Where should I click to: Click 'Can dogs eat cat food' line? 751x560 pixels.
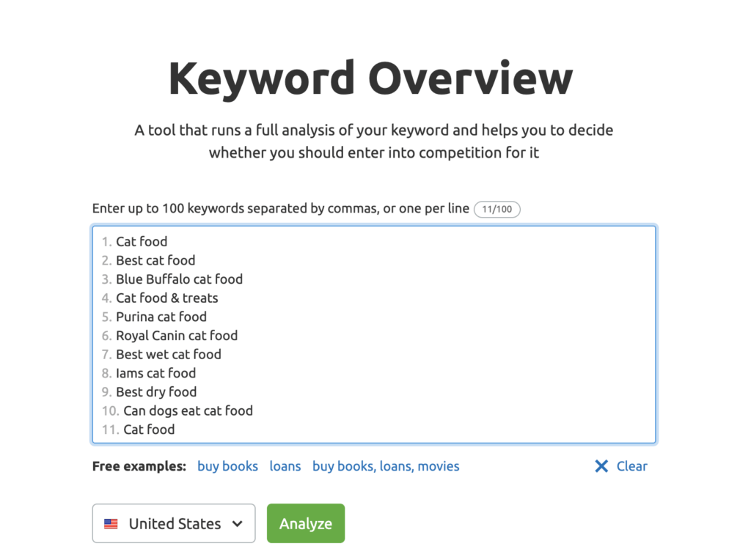click(x=188, y=410)
